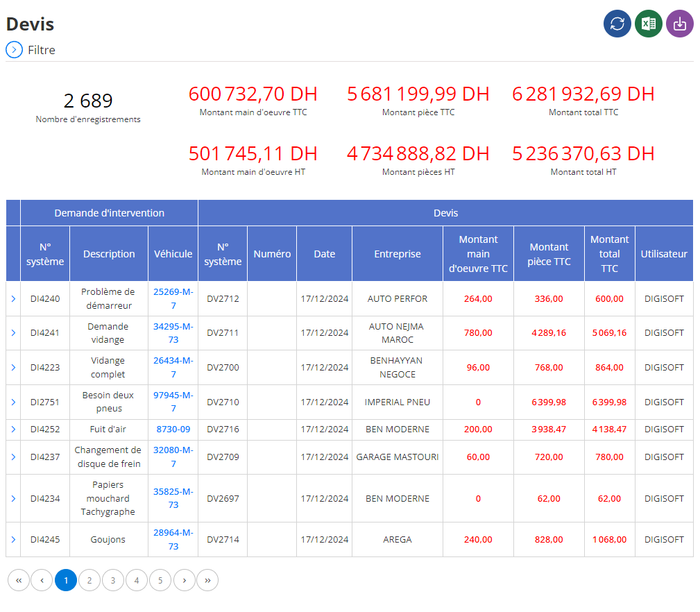Jump to the last page with »

(x=207, y=580)
